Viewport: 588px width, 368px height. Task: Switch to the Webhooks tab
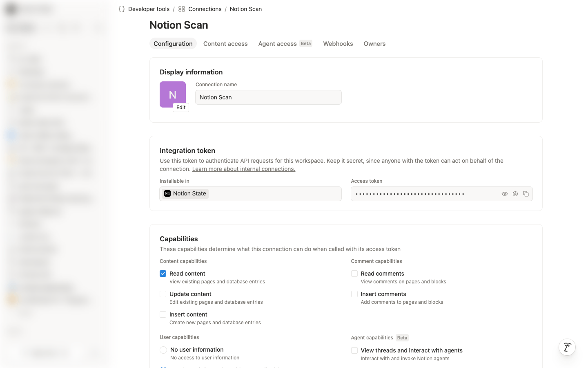click(338, 44)
